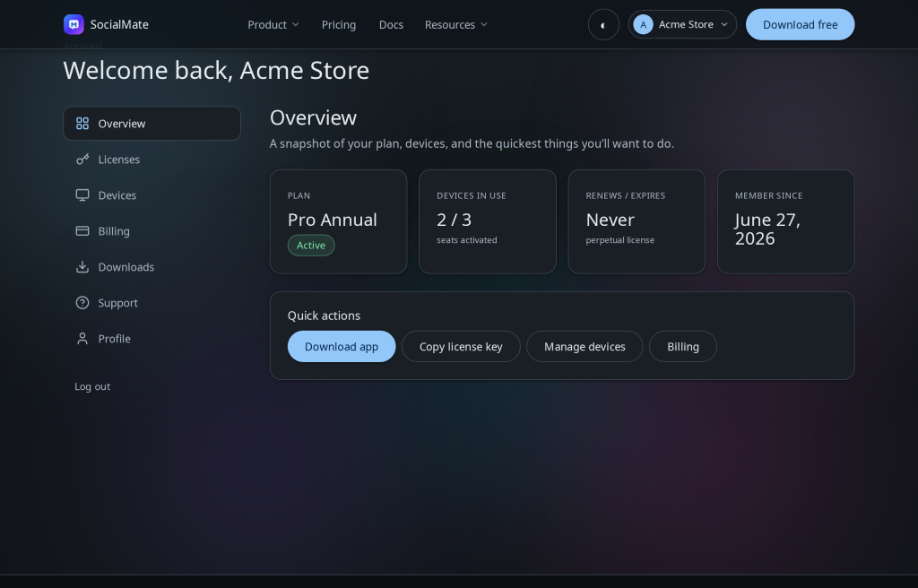The image size is (918, 588).
Task: Go to the Pricing page
Action: coord(338,24)
